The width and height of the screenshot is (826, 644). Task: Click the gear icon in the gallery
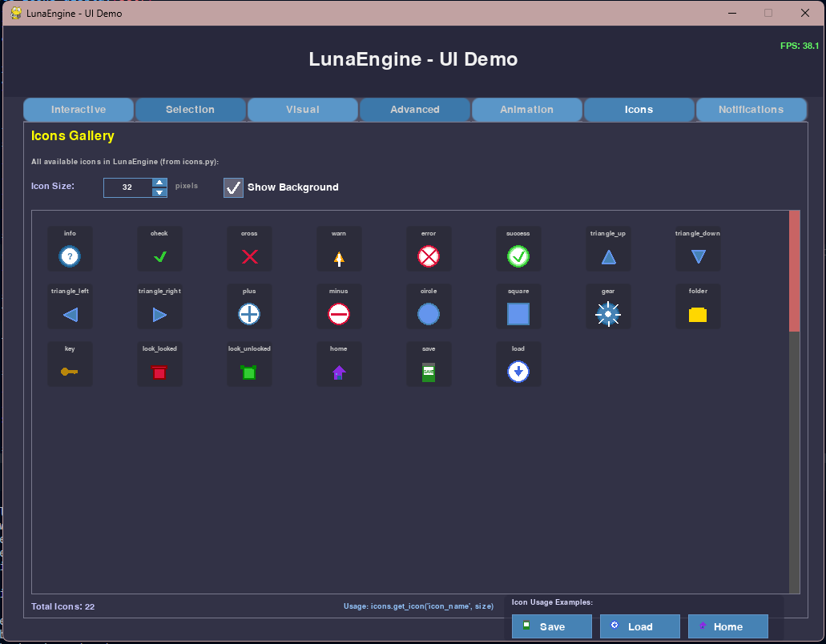click(x=608, y=314)
